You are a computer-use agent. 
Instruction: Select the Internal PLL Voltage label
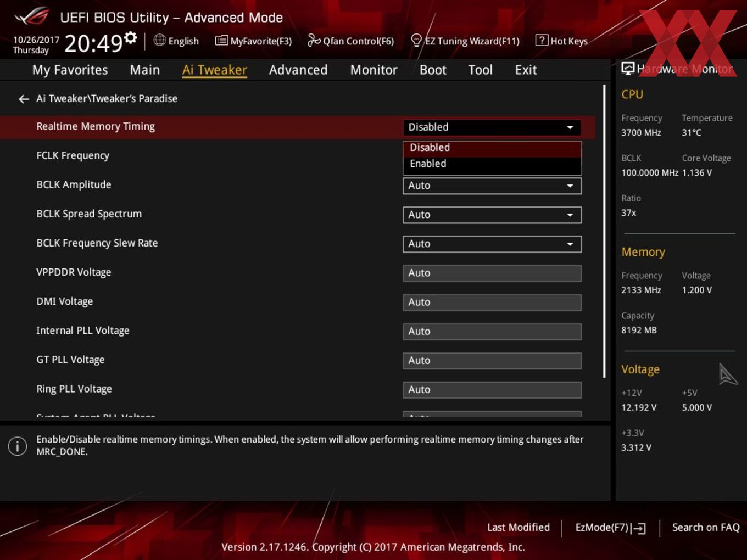(83, 330)
